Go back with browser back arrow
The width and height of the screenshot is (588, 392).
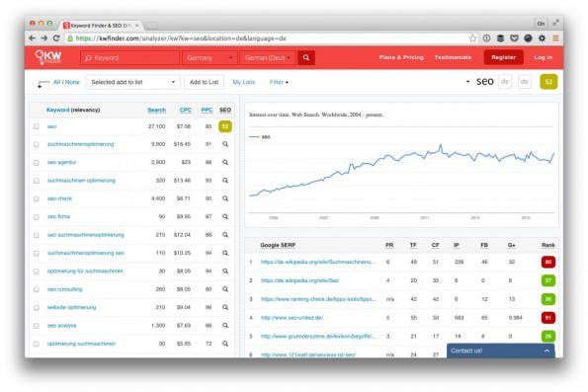(33, 39)
